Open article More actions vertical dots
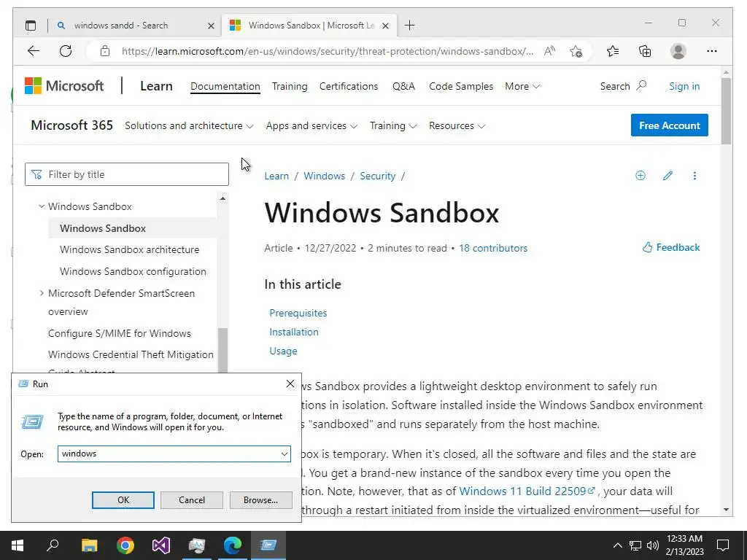 pyautogui.click(x=694, y=176)
